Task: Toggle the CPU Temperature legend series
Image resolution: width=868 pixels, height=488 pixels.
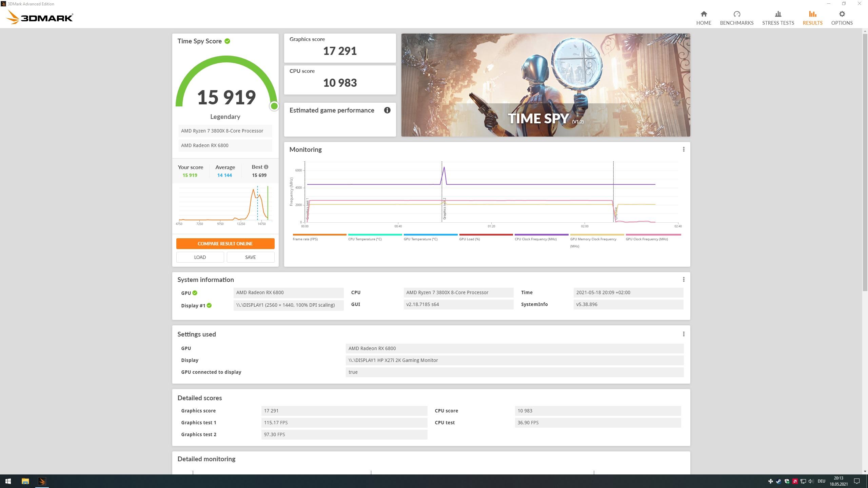Action: [x=364, y=239]
